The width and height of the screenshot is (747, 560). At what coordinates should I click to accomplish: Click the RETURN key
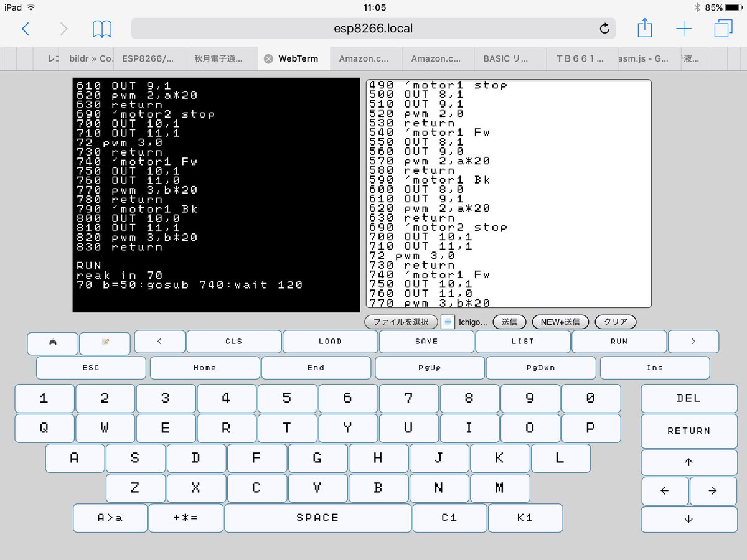(688, 431)
